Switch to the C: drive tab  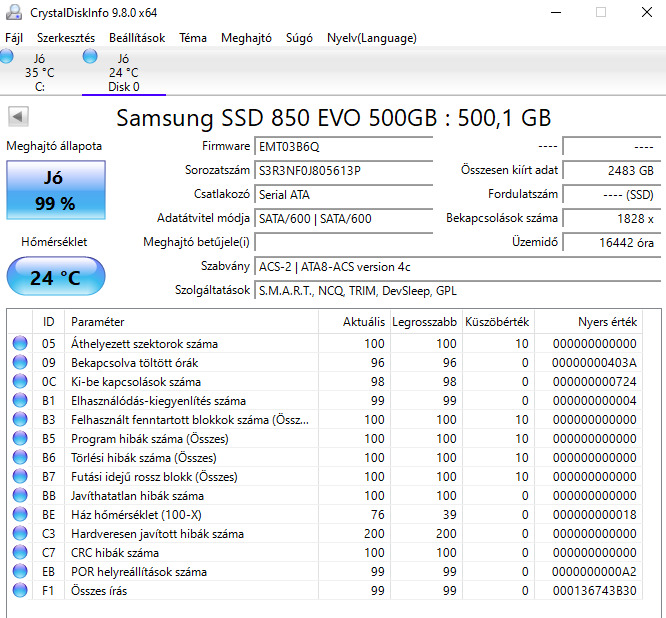coord(40,72)
